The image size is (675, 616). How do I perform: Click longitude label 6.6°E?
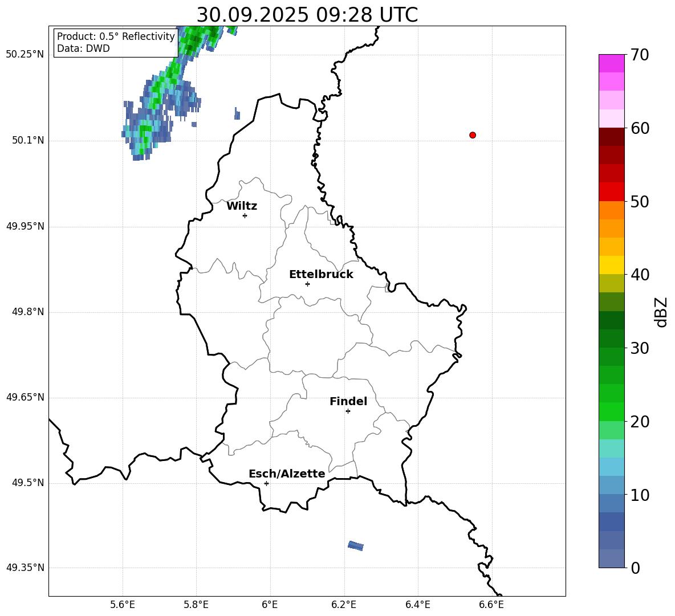(x=491, y=605)
